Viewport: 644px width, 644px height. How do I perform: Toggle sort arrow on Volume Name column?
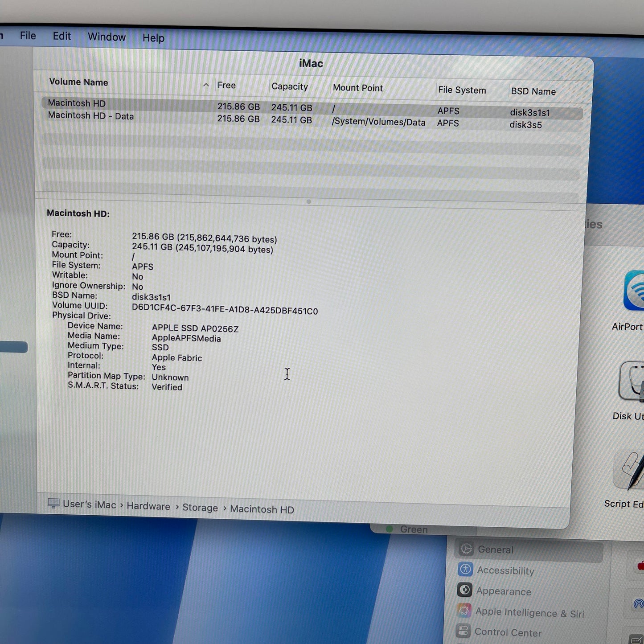[x=206, y=85]
